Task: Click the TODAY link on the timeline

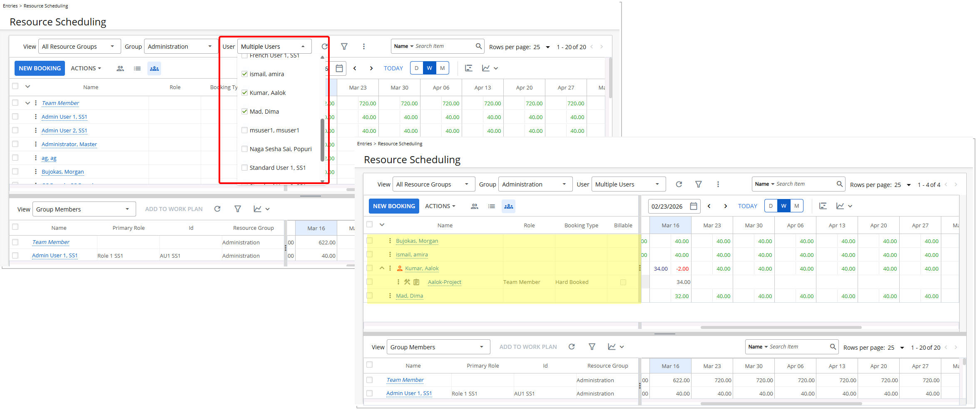Action: pos(747,206)
